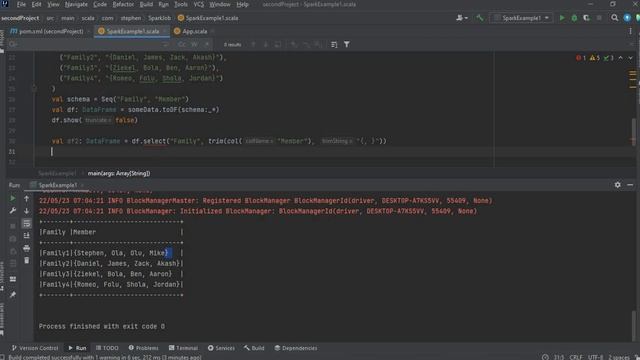Click the yellow warnings indicator count
The width and height of the screenshot is (640, 360).
coord(595,58)
